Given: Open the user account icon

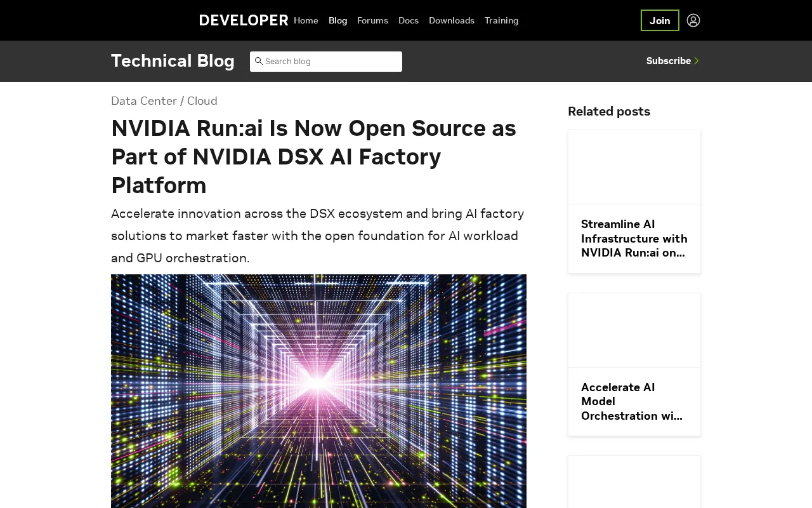Looking at the screenshot, I should tap(693, 20).
